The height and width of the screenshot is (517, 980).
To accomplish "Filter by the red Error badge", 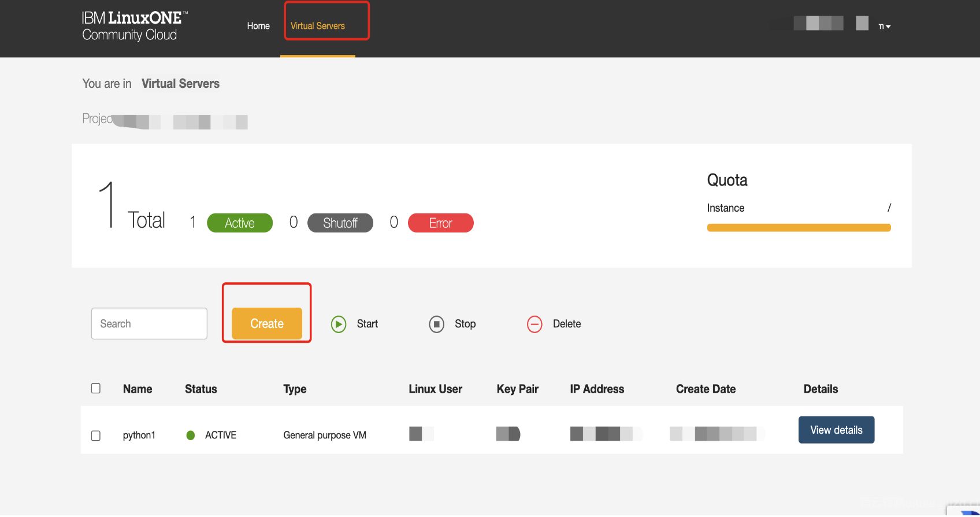I will click(x=440, y=223).
